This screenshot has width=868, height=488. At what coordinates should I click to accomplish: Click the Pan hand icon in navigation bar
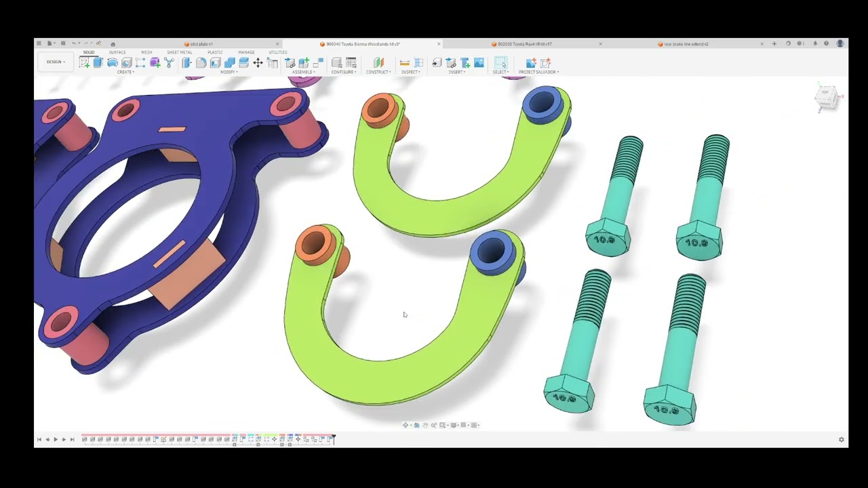point(425,425)
